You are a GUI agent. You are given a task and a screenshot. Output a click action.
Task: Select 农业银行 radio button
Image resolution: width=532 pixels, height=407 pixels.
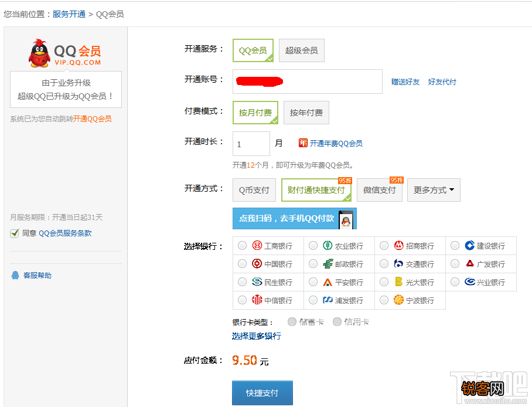click(313, 245)
